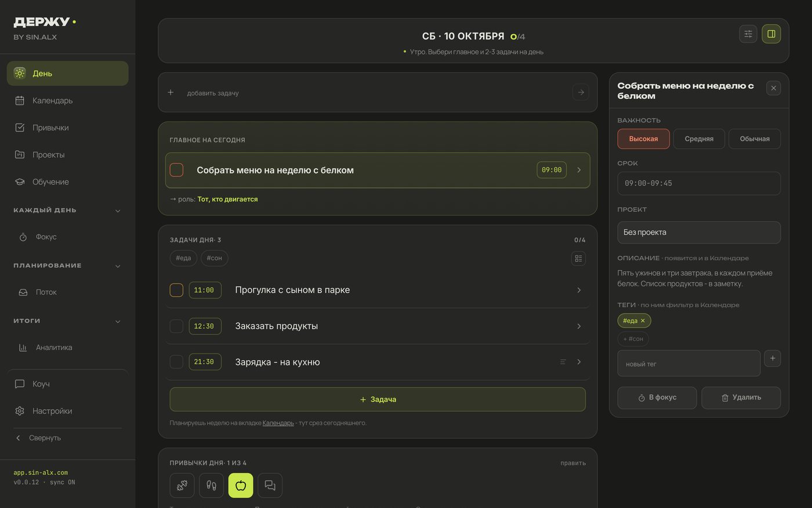Set importance to Средняя
The width and height of the screenshot is (812, 508).
pyautogui.click(x=699, y=139)
